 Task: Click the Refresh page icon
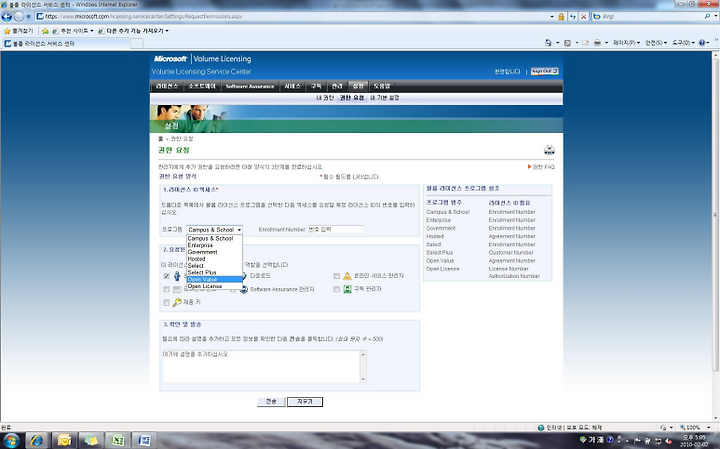point(573,17)
